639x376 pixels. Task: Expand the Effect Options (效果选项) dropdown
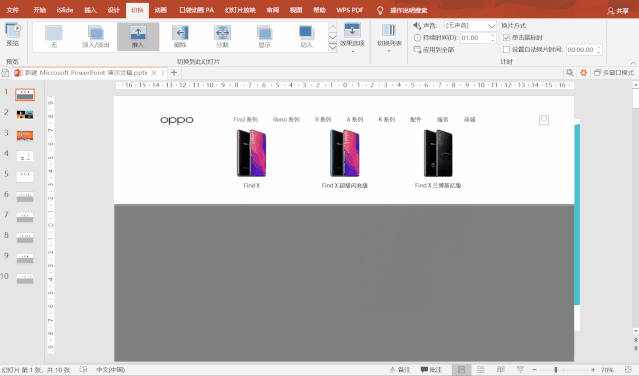[352, 37]
